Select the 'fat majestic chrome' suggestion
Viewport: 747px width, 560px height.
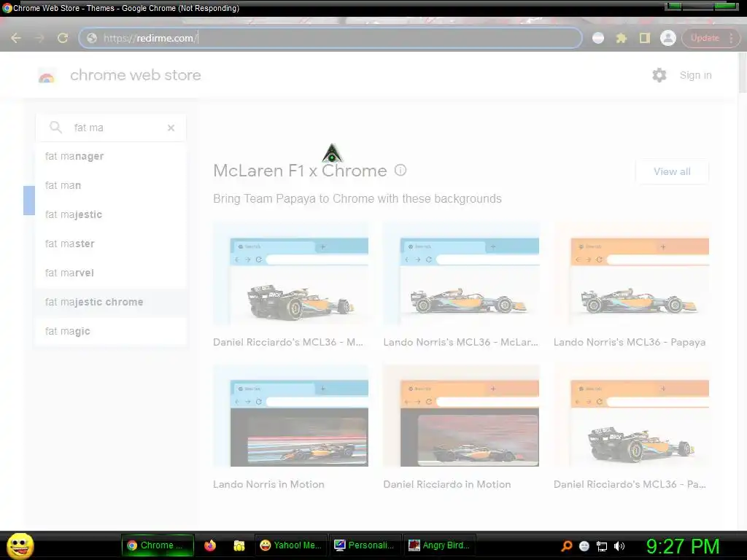click(x=111, y=302)
